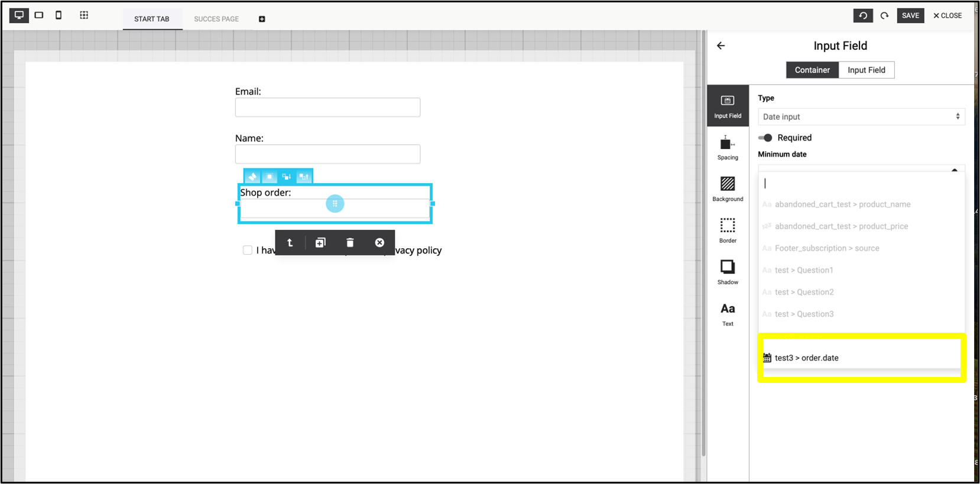Choose option Footer_subscription > source
Image resolution: width=980 pixels, height=484 pixels.
(x=862, y=248)
